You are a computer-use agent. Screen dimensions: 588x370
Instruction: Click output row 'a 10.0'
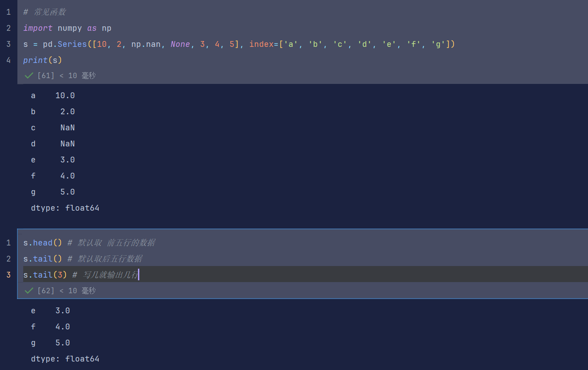point(53,96)
